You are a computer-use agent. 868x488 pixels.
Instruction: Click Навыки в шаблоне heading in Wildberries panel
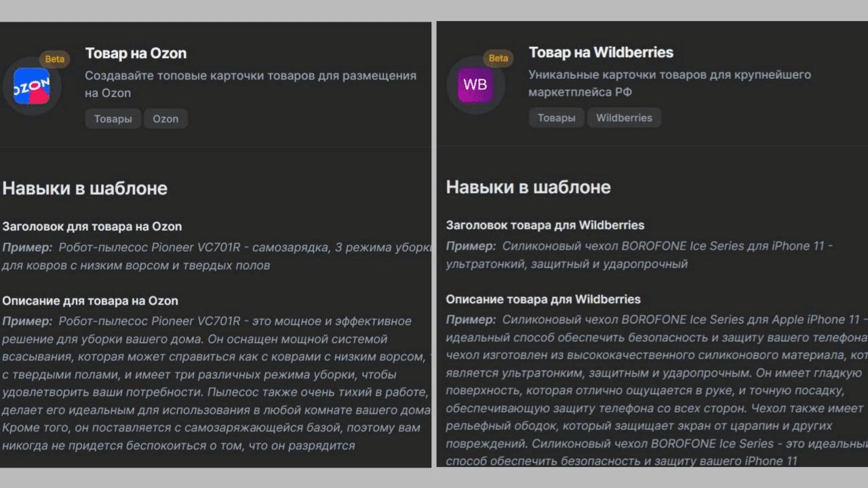point(528,187)
